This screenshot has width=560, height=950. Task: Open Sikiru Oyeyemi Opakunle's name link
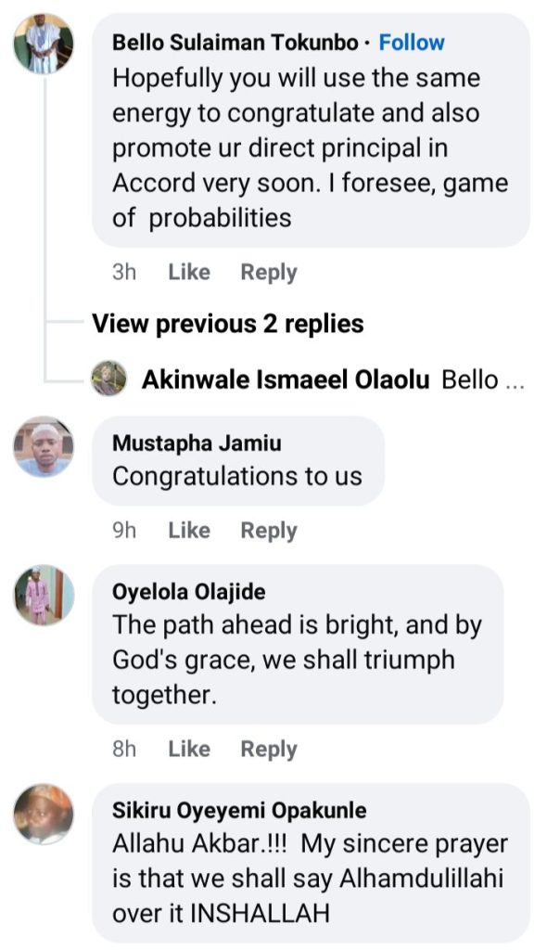(239, 810)
